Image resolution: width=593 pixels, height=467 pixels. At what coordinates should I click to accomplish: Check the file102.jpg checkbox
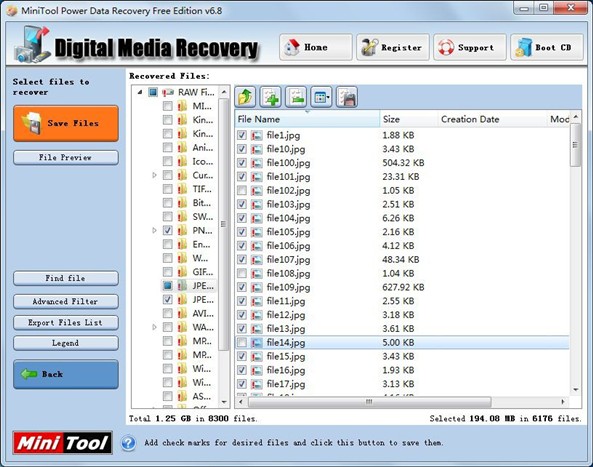[242, 190]
